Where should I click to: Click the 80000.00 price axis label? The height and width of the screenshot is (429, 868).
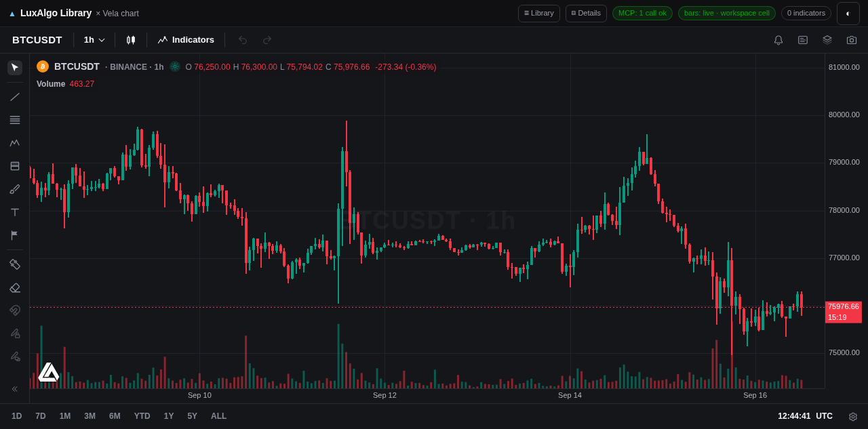(x=844, y=115)
